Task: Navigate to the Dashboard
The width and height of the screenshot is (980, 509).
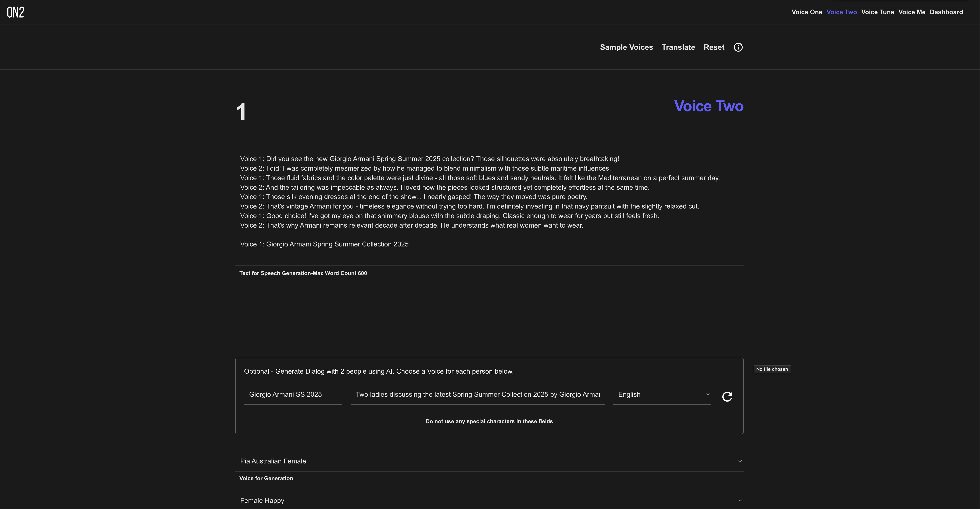Action: click(946, 12)
